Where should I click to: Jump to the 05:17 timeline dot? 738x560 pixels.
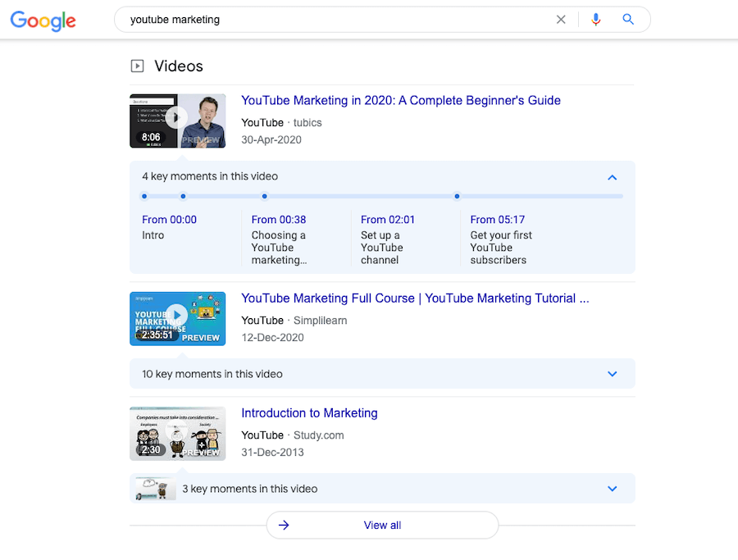coord(457,196)
